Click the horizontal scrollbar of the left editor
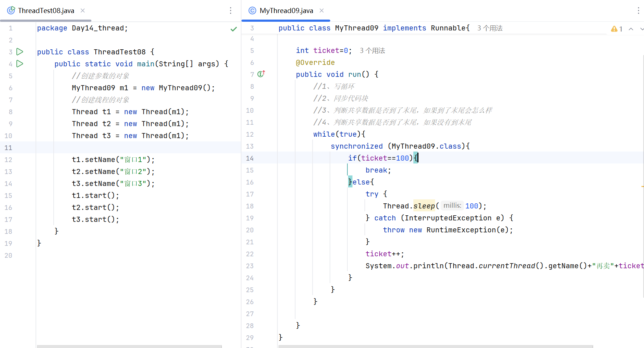This screenshot has width=644, height=348. pyautogui.click(x=129, y=347)
